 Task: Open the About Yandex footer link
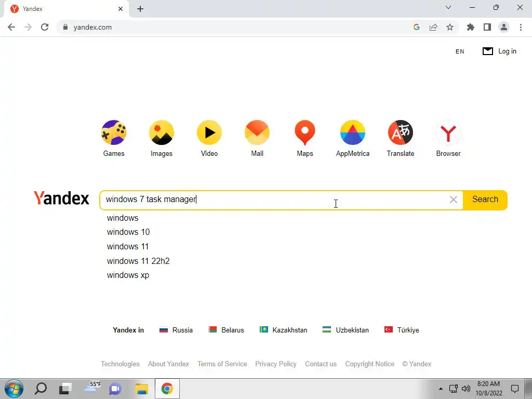coord(169,364)
